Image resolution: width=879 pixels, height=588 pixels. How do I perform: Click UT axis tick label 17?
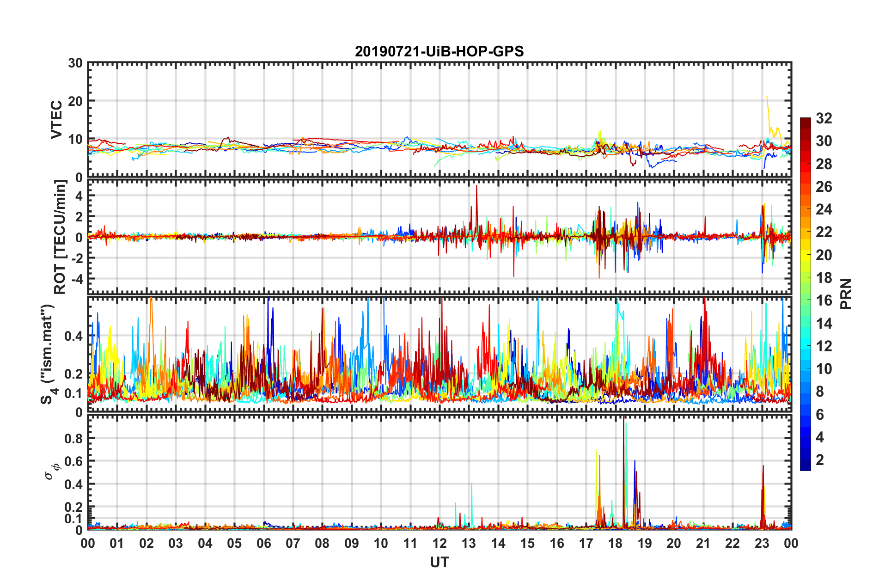[x=586, y=543]
